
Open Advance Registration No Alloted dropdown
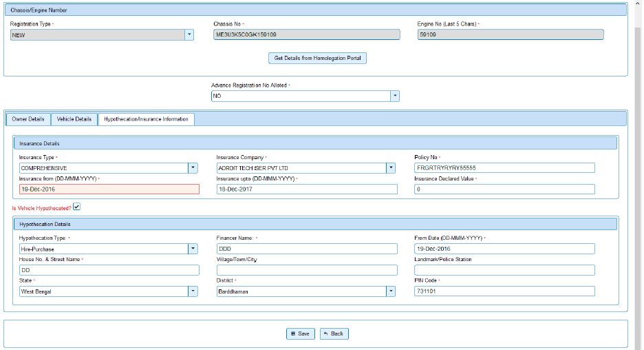tap(305, 96)
